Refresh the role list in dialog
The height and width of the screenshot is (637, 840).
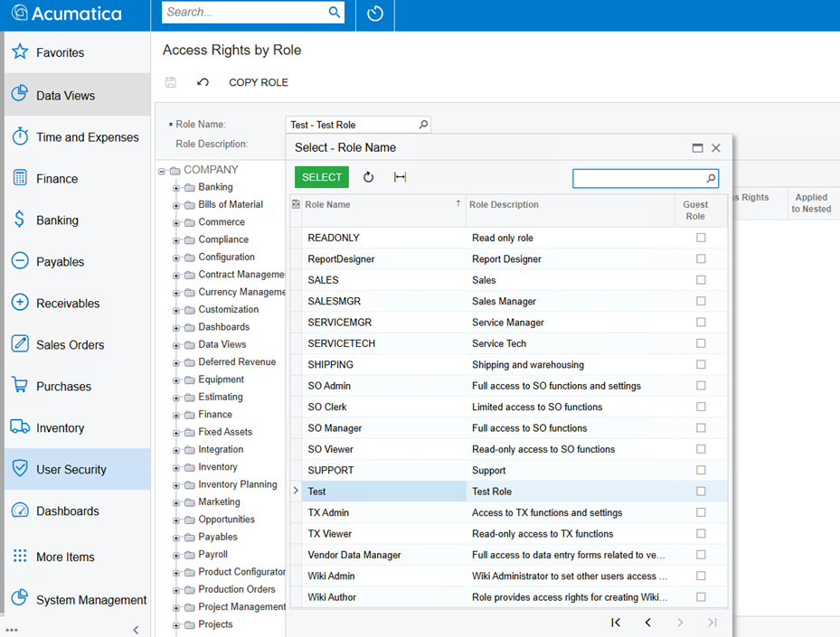[x=369, y=177]
